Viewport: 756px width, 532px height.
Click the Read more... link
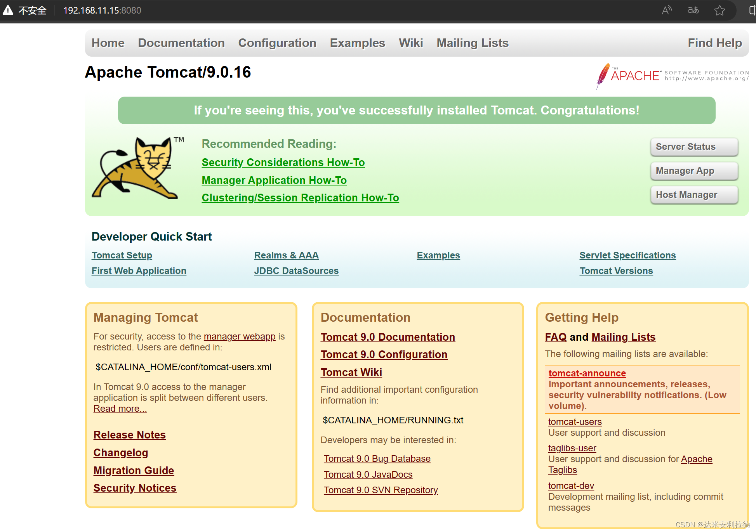120,409
